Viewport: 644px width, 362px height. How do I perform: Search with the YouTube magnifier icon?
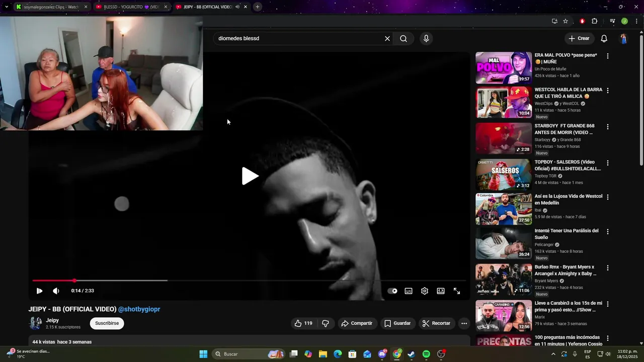point(404,39)
